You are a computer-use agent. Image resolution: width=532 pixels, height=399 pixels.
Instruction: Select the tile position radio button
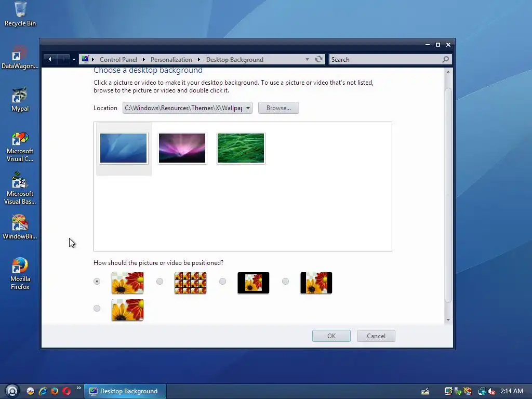tap(160, 281)
